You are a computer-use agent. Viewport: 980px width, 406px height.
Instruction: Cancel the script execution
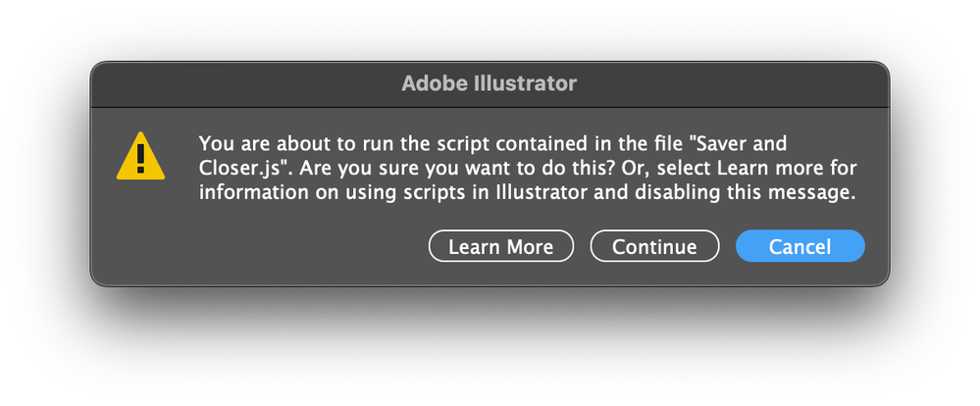tap(799, 247)
